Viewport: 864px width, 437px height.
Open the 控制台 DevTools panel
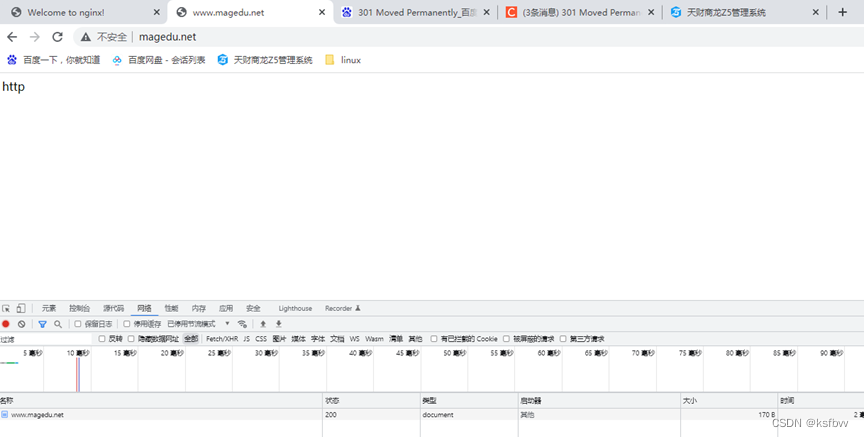point(79,309)
